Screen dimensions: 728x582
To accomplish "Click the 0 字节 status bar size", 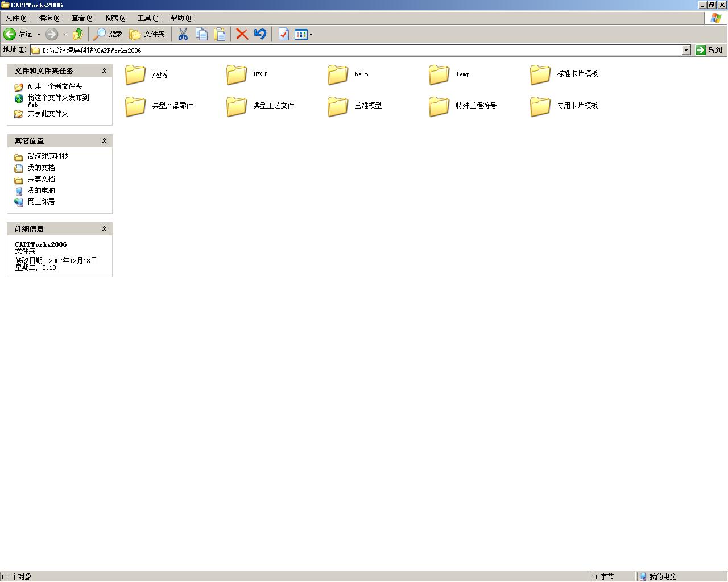I will pos(603,577).
